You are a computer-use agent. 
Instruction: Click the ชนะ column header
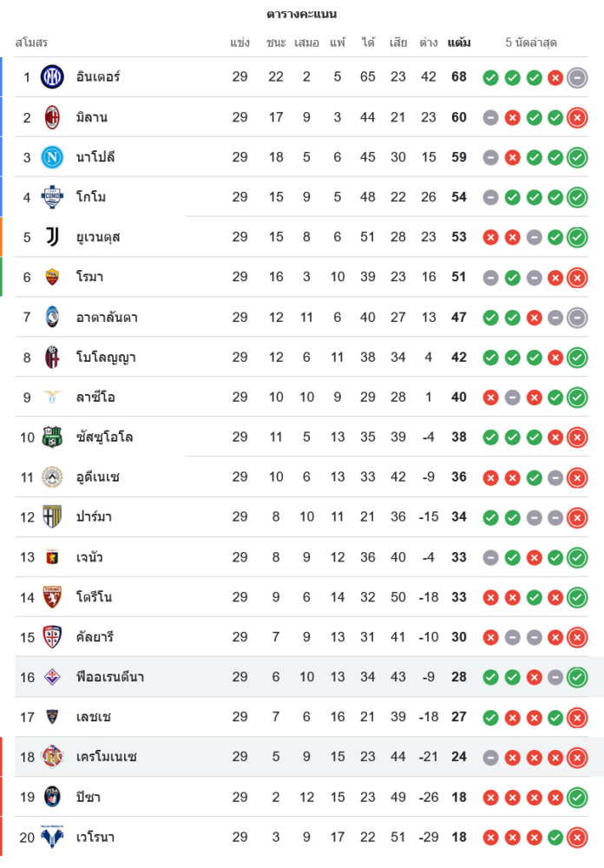[x=276, y=43]
